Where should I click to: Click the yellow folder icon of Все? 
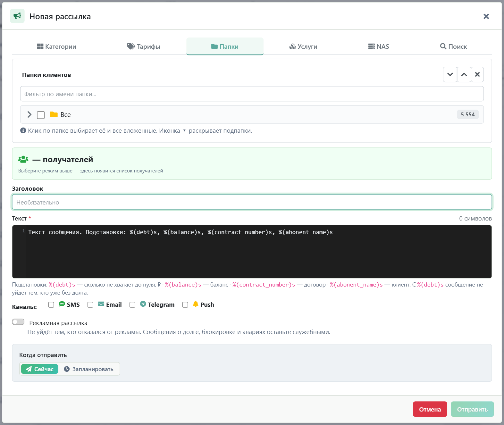click(54, 114)
